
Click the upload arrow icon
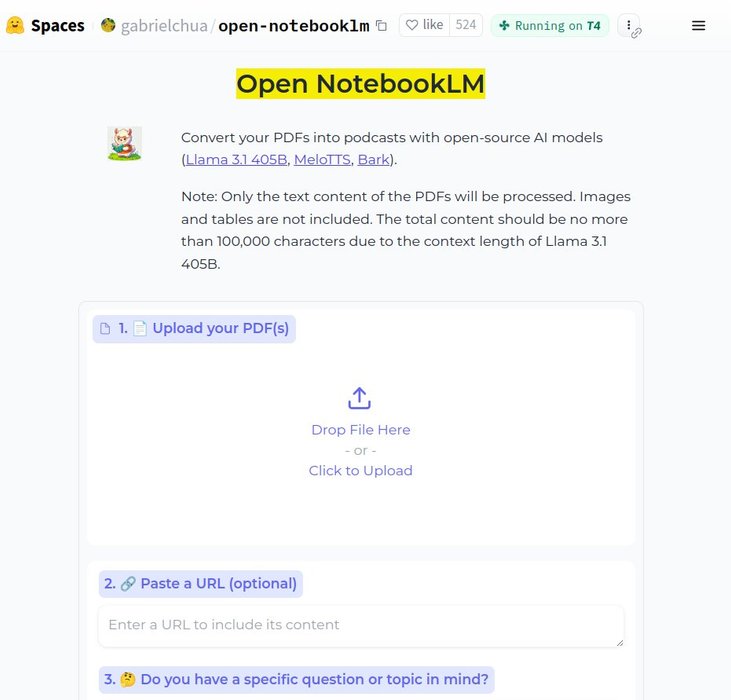pos(359,398)
